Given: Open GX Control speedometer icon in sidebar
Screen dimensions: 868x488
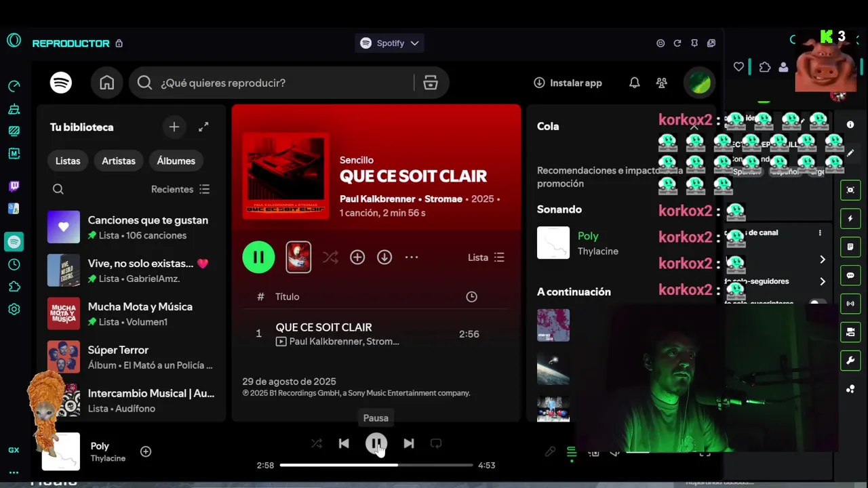Looking at the screenshot, I should [x=14, y=86].
